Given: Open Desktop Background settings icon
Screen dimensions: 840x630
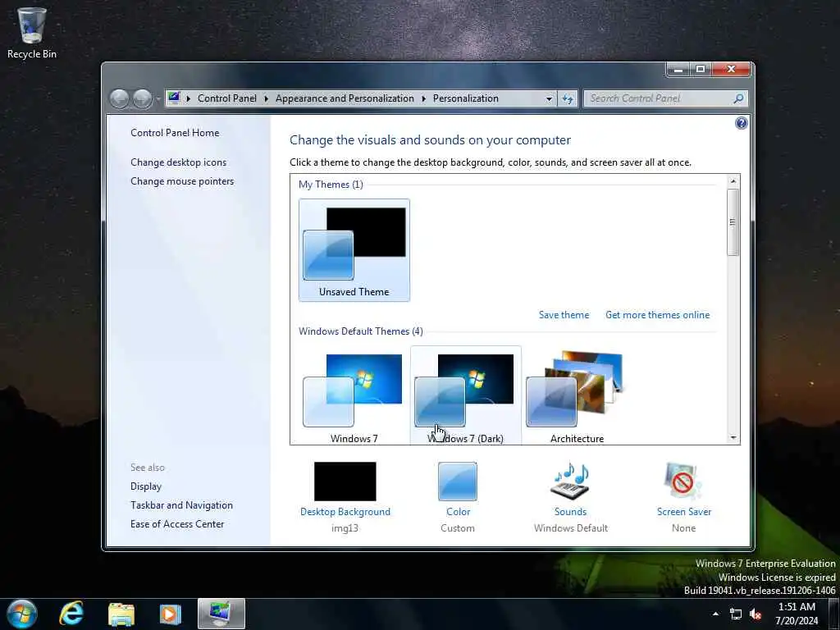Looking at the screenshot, I should click(345, 481).
